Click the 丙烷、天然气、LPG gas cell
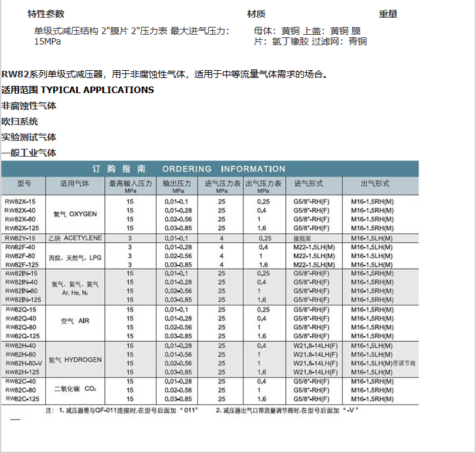Viewport: 476px width, 453px height. coord(75,258)
